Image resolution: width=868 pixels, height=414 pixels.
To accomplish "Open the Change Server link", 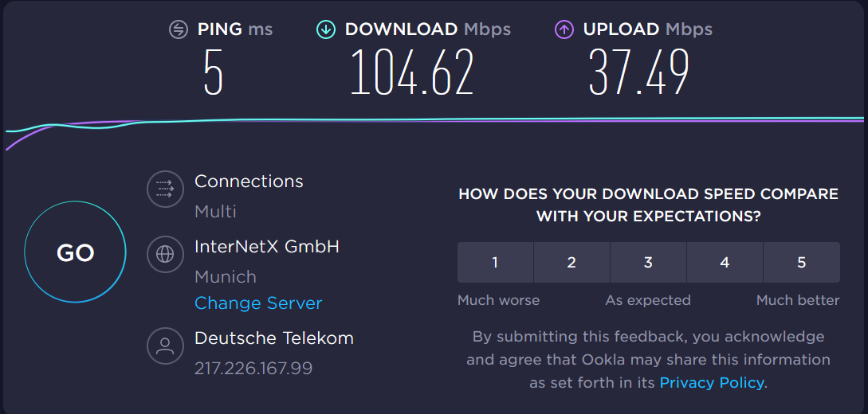I will click(258, 303).
